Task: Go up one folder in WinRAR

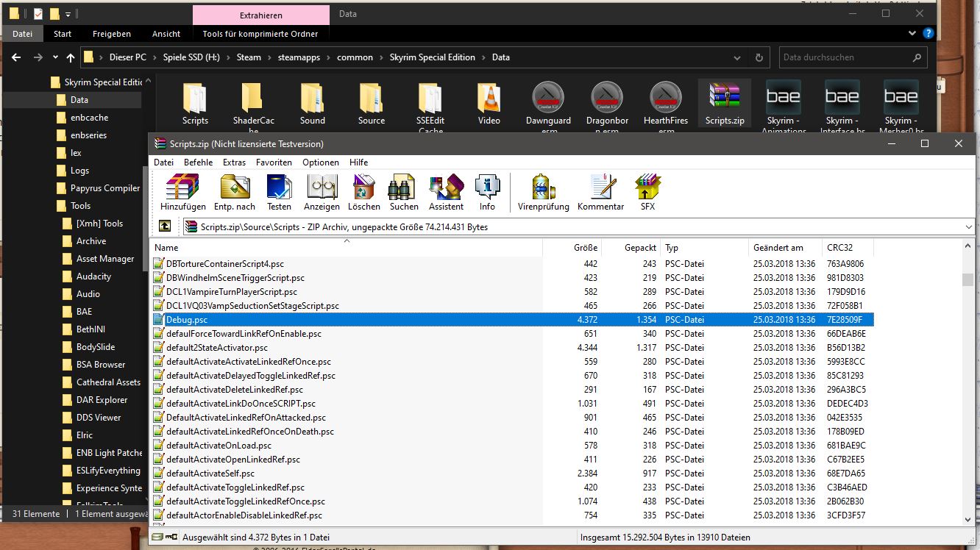Action: (x=165, y=226)
